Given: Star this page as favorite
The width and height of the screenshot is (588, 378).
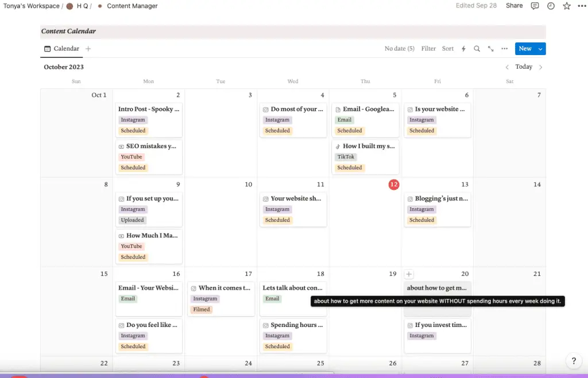Looking at the screenshot, I should pos(567,6).
